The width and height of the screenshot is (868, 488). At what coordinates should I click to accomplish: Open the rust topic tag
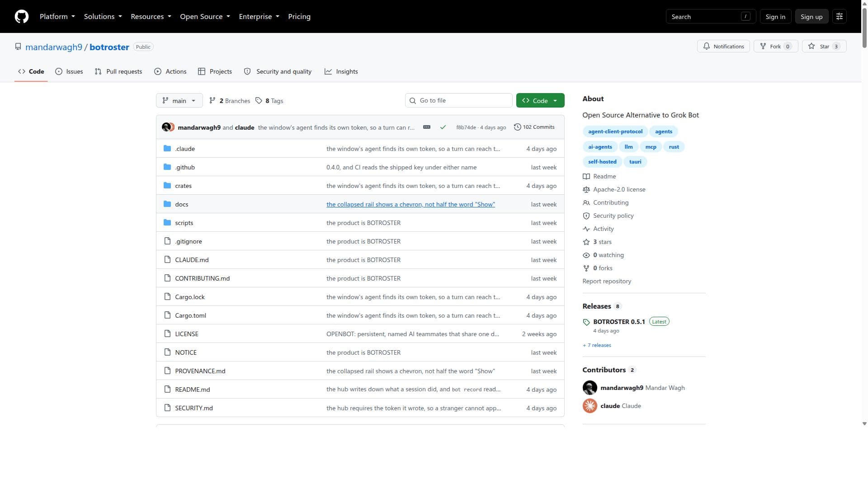(x=674, y=147)
